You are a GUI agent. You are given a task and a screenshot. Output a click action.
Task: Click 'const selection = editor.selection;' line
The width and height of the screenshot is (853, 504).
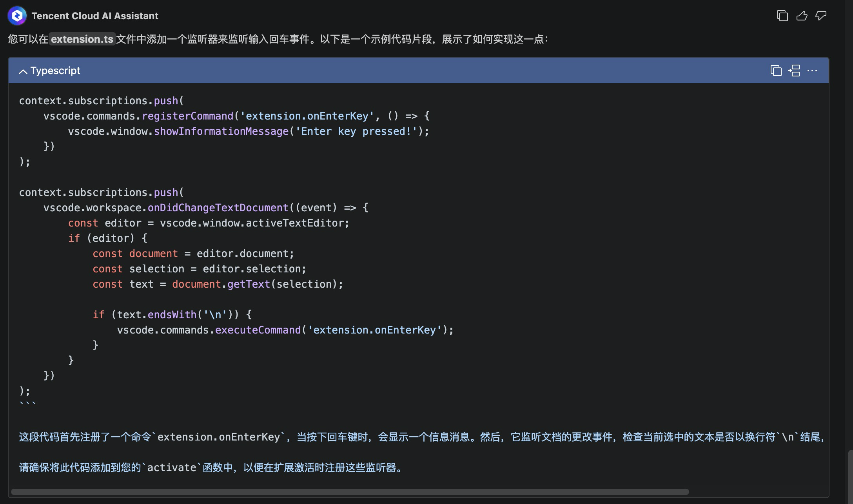(x=199, y=269)
